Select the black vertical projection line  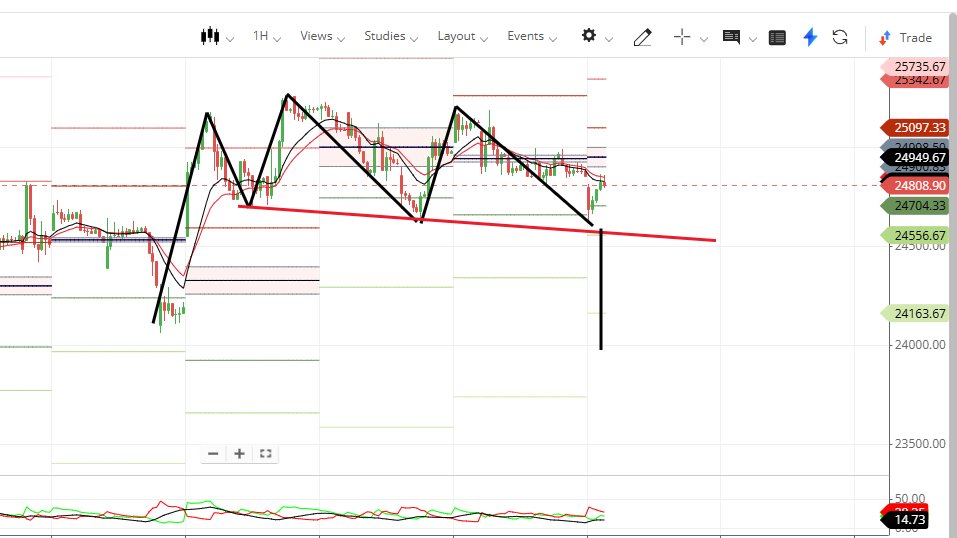[601, 289]
